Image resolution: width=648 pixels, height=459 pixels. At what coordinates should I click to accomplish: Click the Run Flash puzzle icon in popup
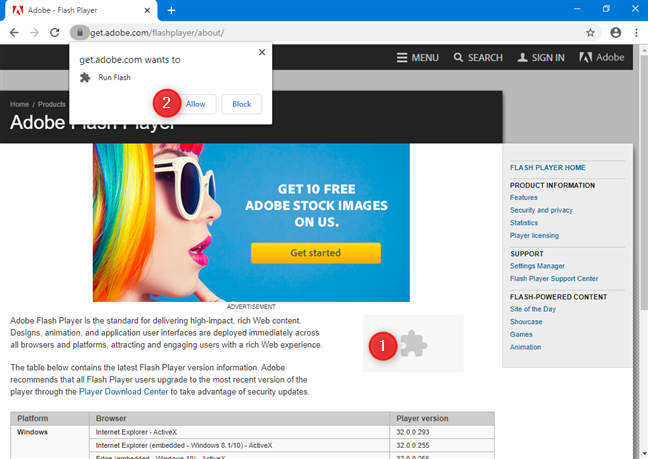point(85,78)
